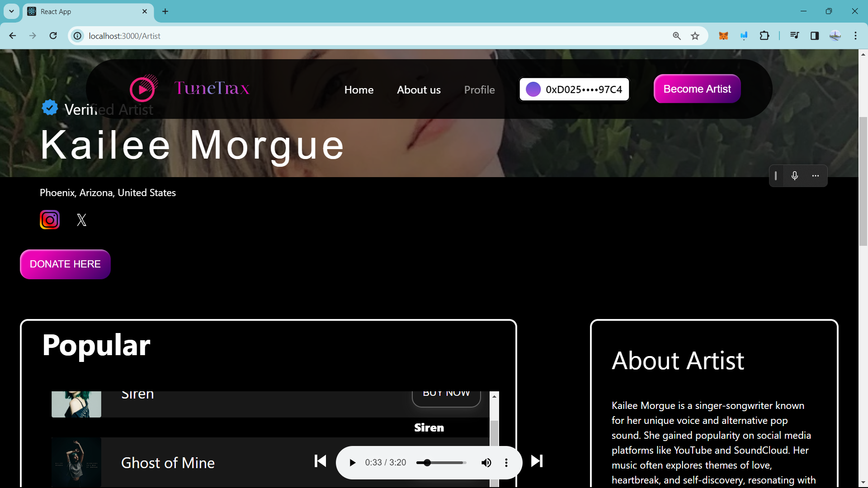Image resolution: width=868 pixels, height=488 pixels.
Task: Select the Ghost of Mine album thumbnail
Action: (76, 462)
